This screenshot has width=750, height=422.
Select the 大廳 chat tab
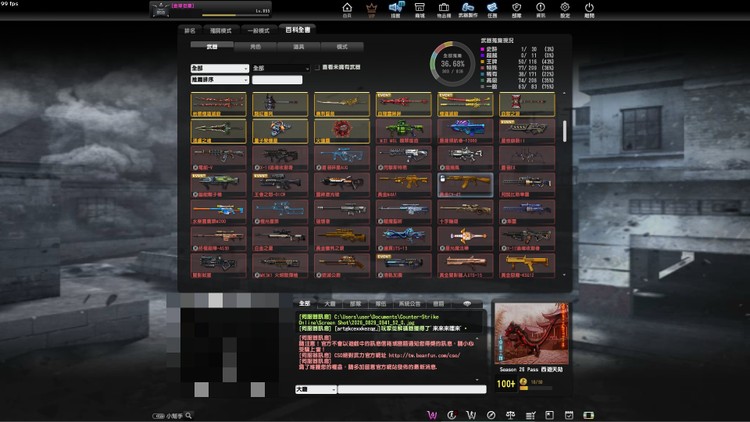330,304
